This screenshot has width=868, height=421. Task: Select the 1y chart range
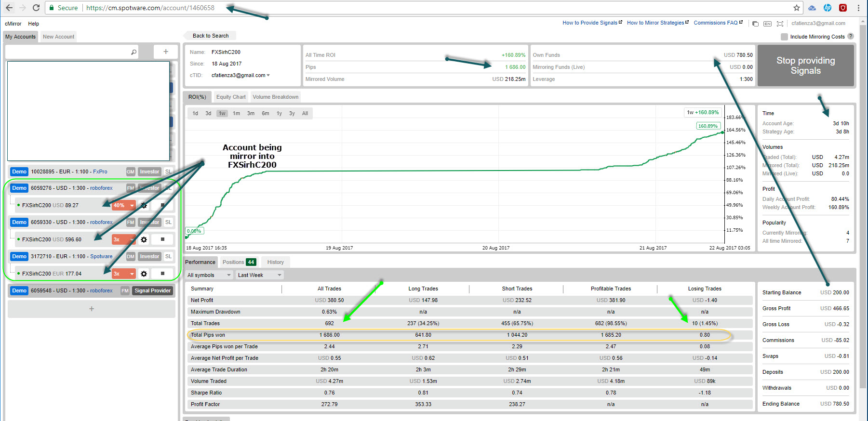coord(279,113)
